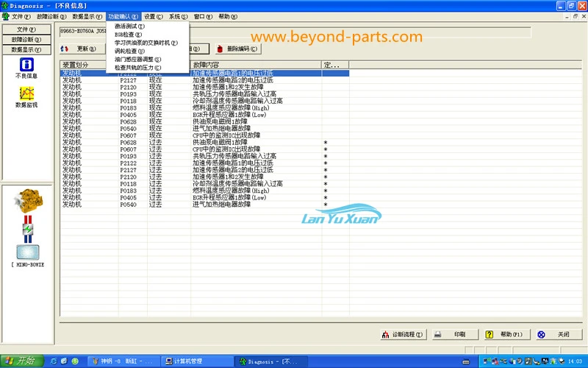Click sidebar 数据显示 (V) button

26,49
